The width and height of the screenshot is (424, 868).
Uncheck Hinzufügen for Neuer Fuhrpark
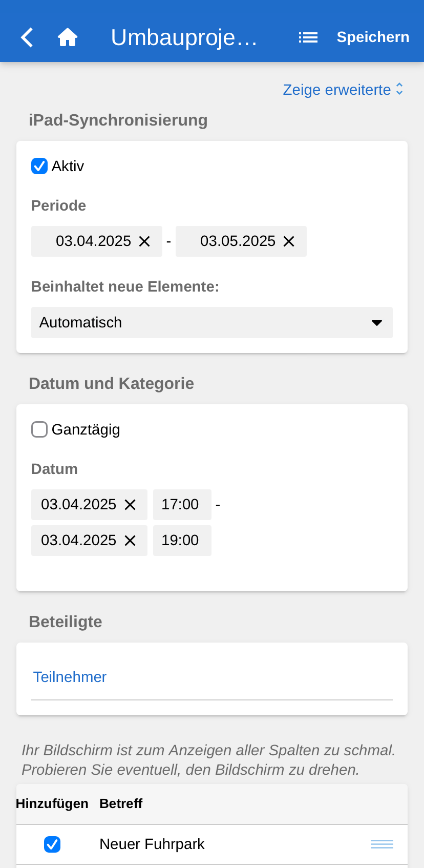click(x=52, y=844)
